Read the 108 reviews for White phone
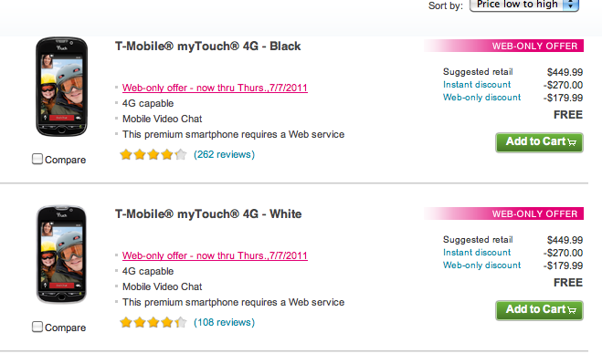This screenshot has height=364, width=602. coord(224,323)
